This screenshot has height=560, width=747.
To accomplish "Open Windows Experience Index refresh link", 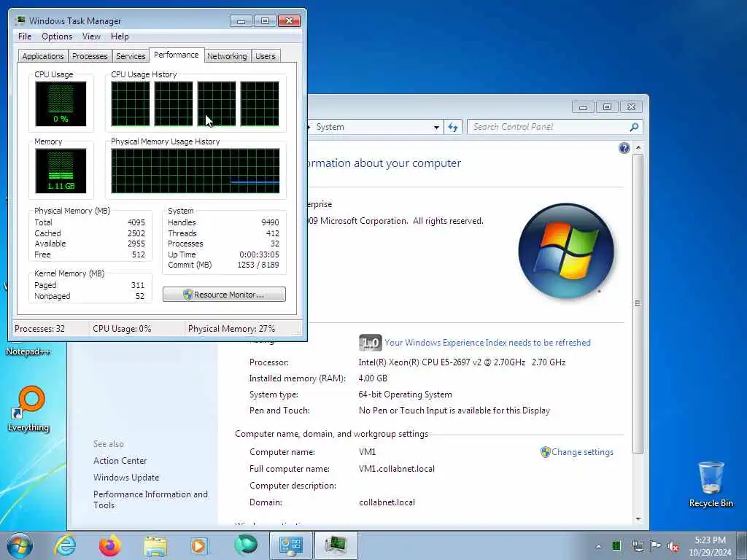I will 487,343.
